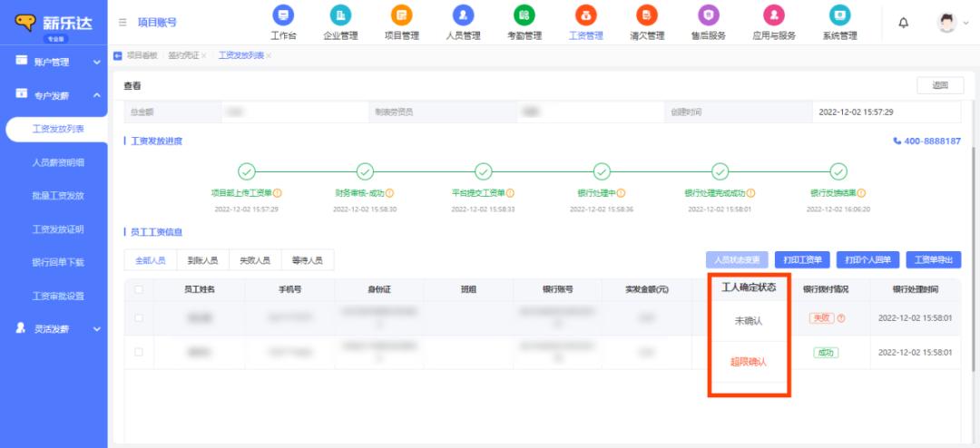Click info icon next to 银行处理中
Viewport: 980px width, 448px height.
(x=622, y=194)
